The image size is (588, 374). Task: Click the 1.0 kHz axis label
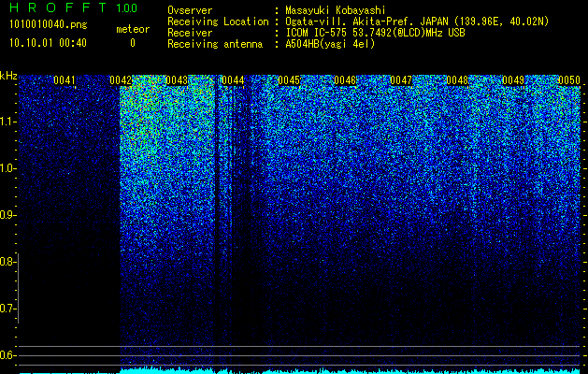[x=7, y=168]
